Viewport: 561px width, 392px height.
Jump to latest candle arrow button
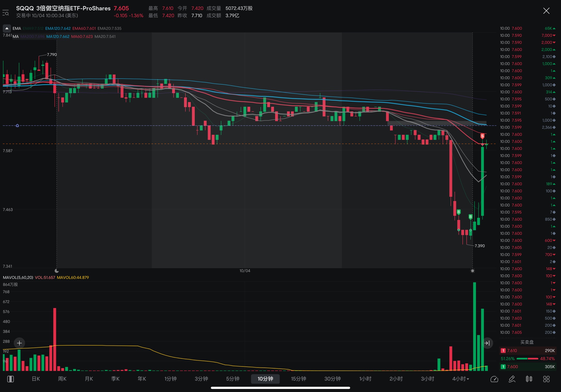[487, 343]
